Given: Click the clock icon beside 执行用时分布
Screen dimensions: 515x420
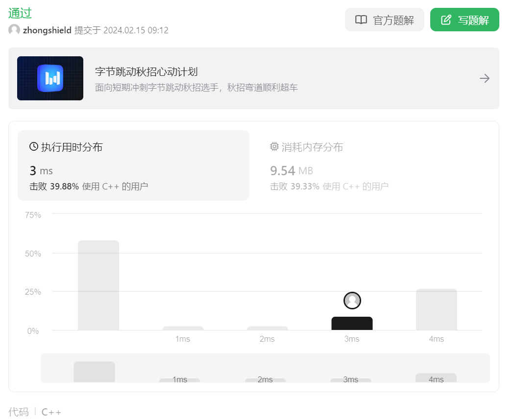Looking at the screenshot, I should 33,146.
